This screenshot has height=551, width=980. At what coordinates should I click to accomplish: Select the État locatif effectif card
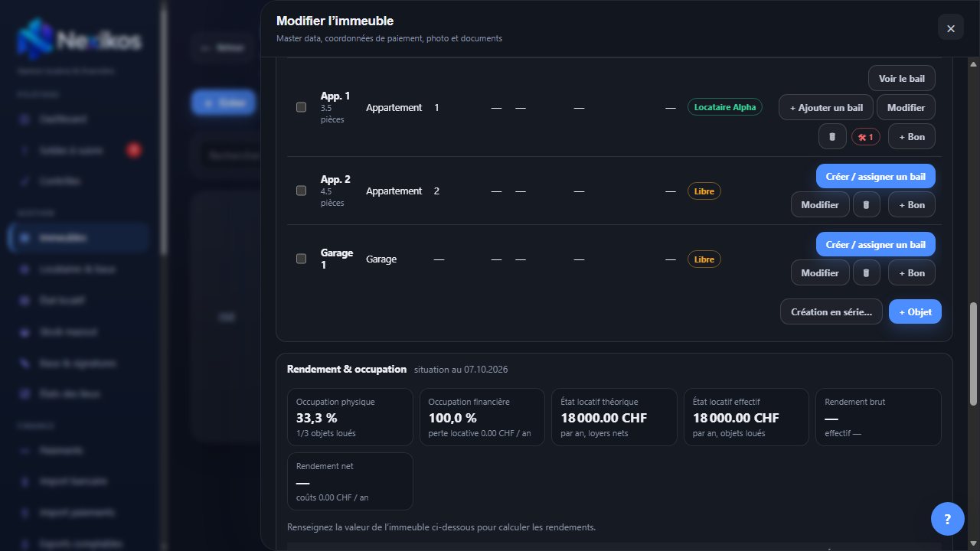coord(746,417)
